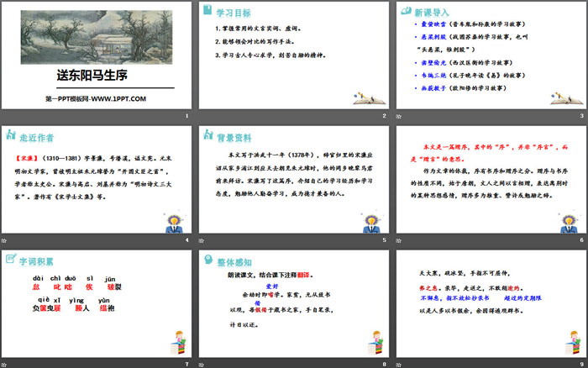Screen dimensions: 588x368
Task: Click lightbulb person clipart on slide 6
Action: click(x=569, y=223)
